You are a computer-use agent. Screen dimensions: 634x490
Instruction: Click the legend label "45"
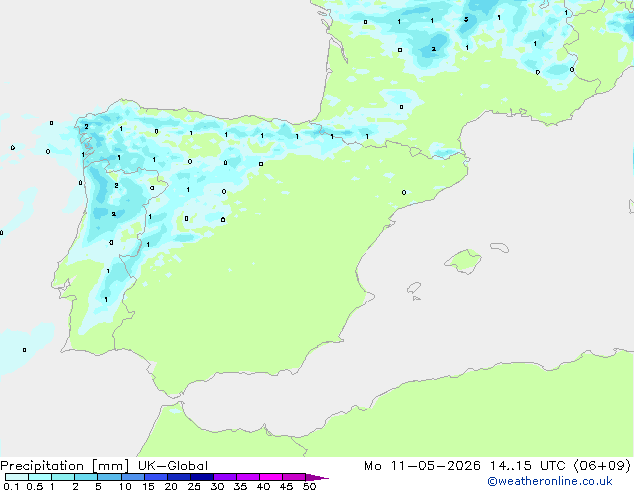pyautogui.click(x=286, y=486)
